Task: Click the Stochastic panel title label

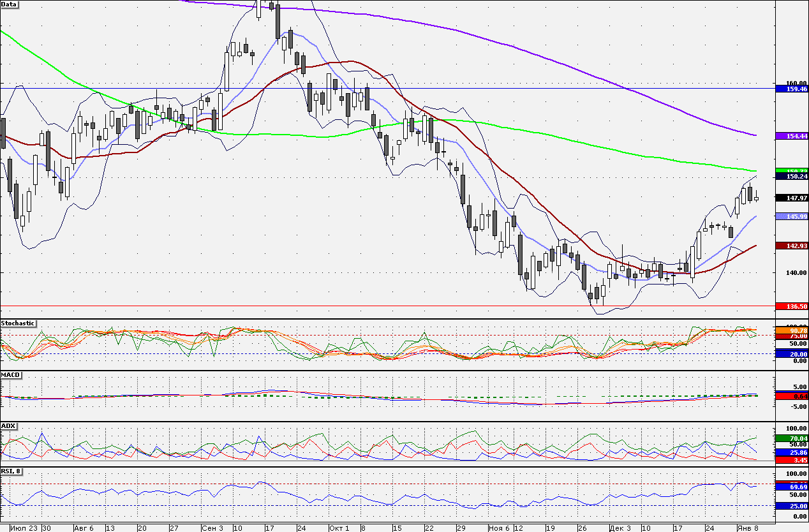Action: coord(18,323)
